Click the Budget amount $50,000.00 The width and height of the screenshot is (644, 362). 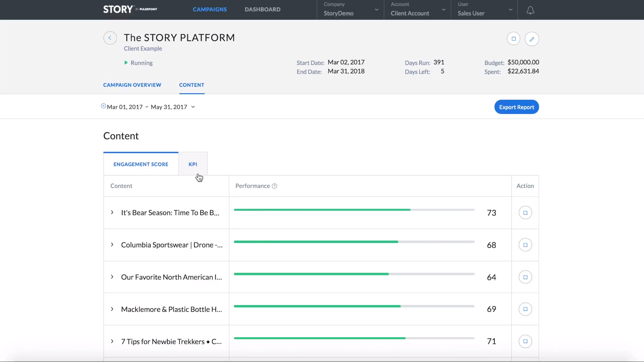pyautogui.click(x=523, y=62)
